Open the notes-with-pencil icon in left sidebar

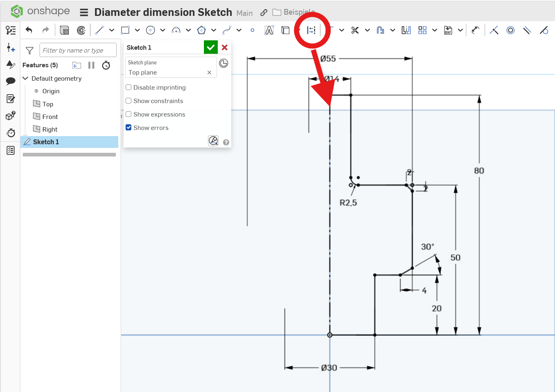pyautogui.click(x=11, y=99)
